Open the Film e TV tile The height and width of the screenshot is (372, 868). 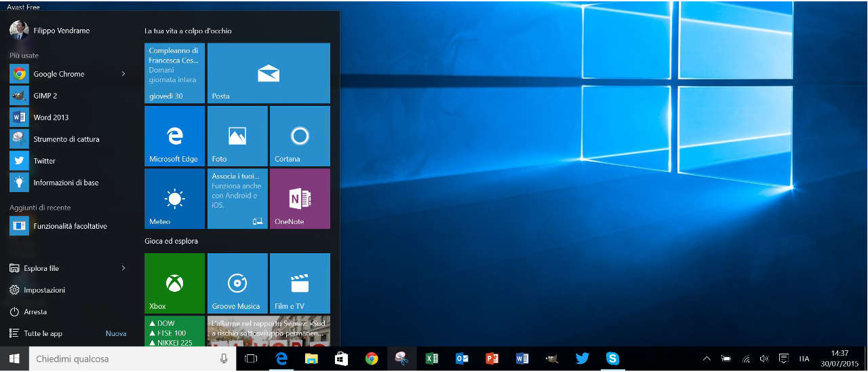coord(300,283)
